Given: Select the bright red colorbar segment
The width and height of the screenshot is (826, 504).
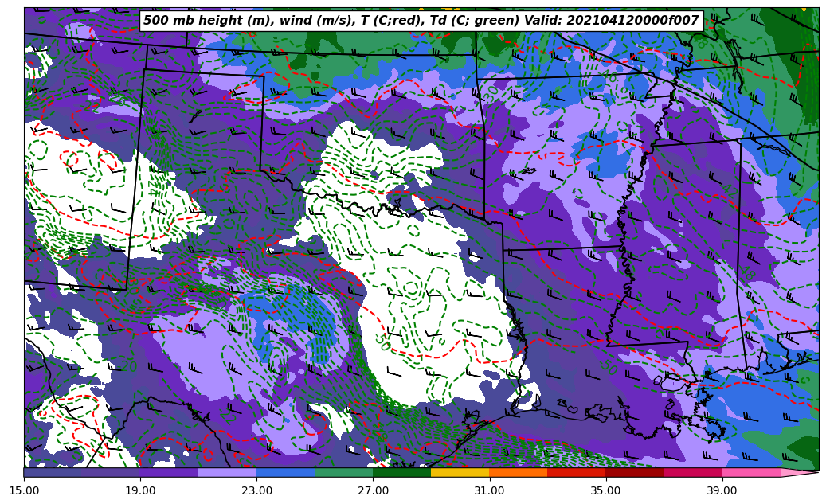Looking at the screenshot, I should coord(576,472).
